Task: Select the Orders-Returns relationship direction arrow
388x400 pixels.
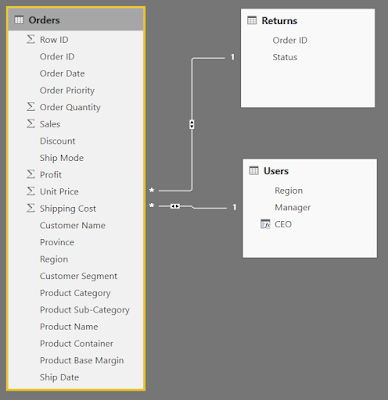Action: coord(192,124)
